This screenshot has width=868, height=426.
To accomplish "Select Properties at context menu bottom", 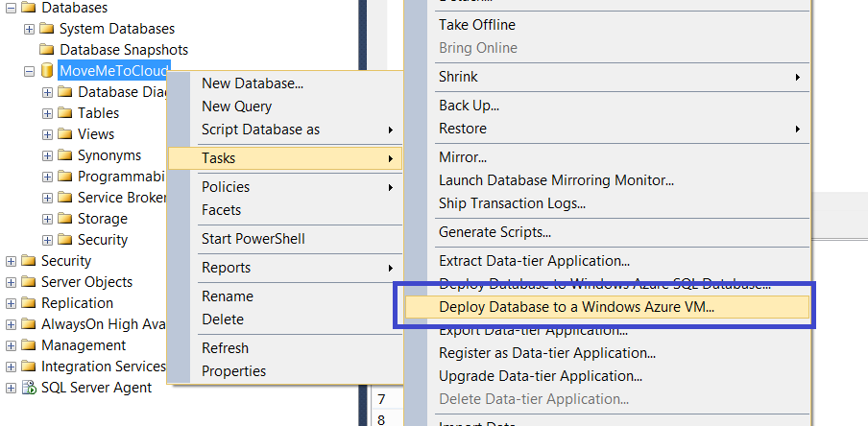I will pos(233,371).
